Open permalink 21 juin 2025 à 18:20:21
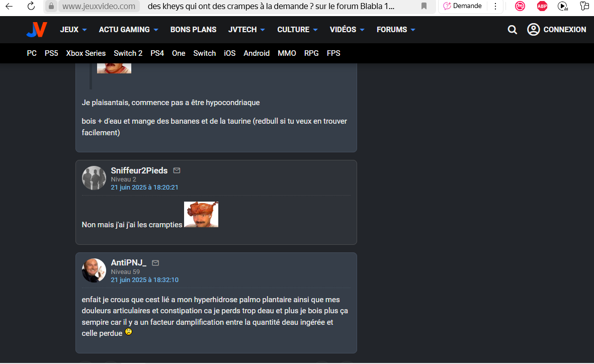The image size is (594, 364). (144, 188)
